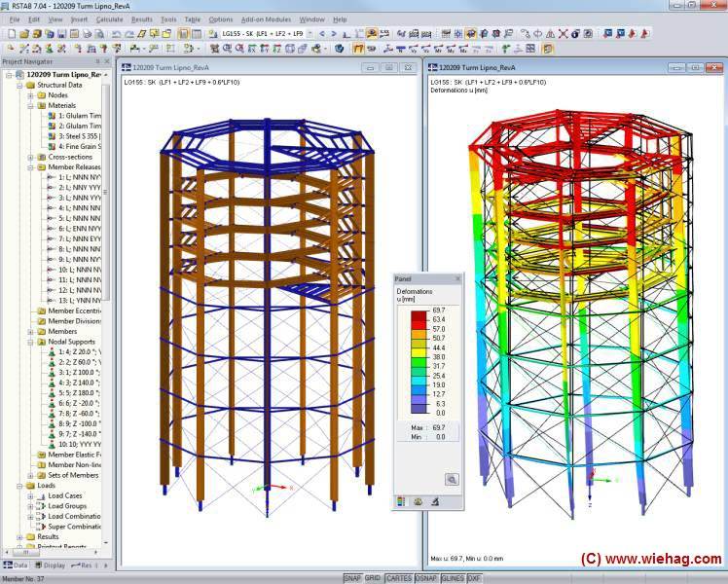
Task: Toggle OSNAP in status bar
Action: 426,578
